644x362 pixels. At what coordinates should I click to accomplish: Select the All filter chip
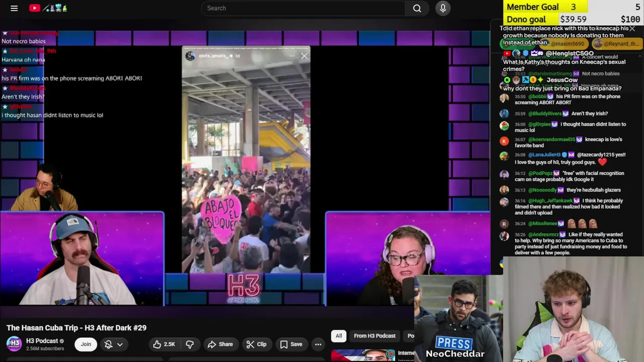point(339,336)
